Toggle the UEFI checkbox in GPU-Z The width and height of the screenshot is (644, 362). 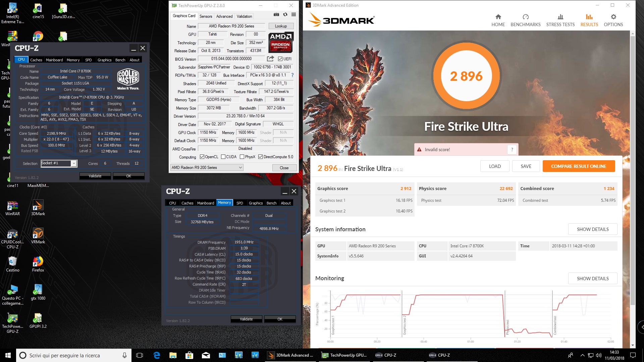[280, 59]
